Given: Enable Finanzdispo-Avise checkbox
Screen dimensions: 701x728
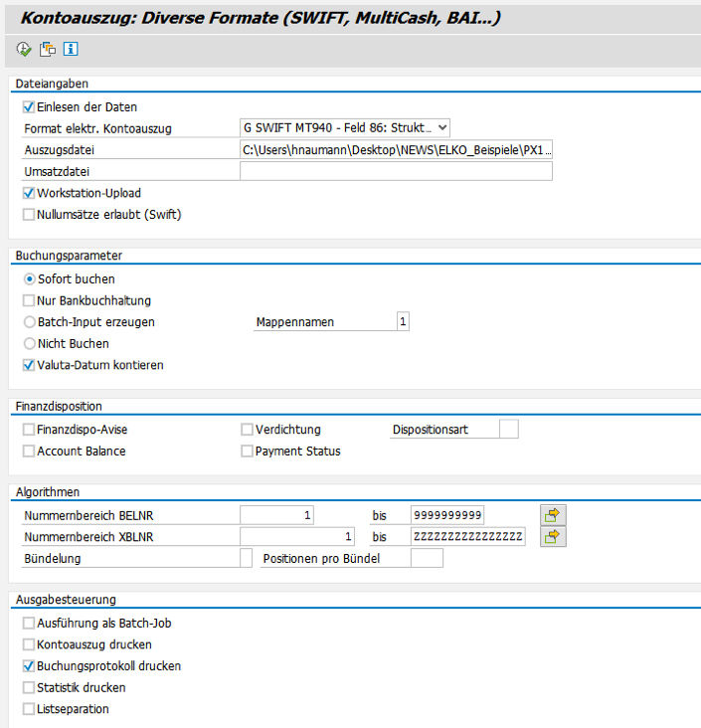Looking at the screenshot, I should point(29,430).
